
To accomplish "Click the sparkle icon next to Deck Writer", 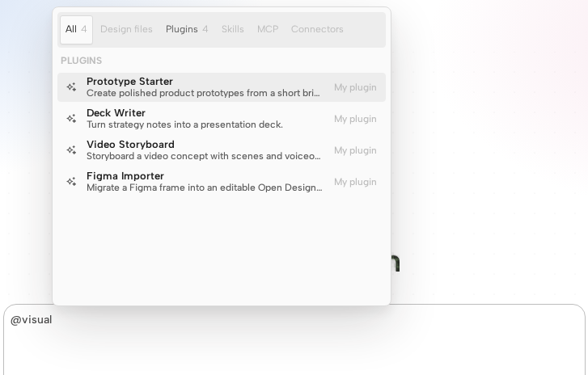I will (x=72, y=118).
